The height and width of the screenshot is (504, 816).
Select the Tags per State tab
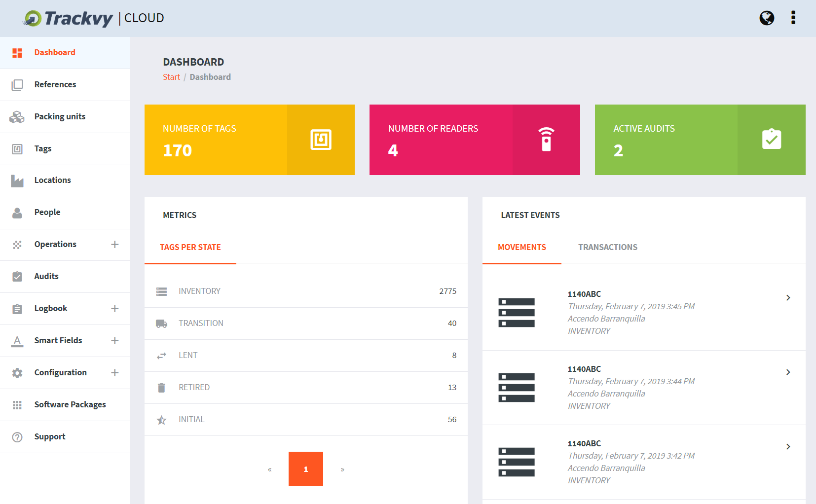190,247
